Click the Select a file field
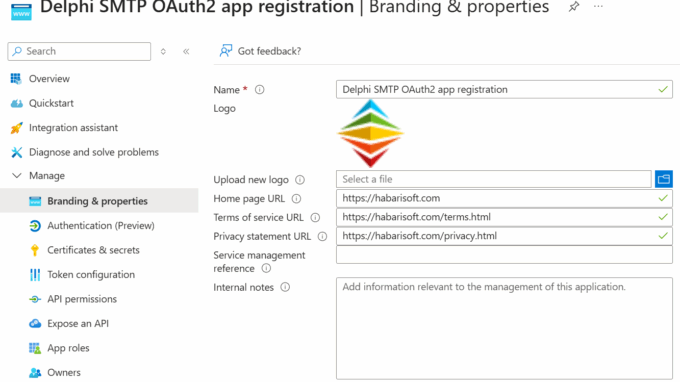680x382 pixels. point(494,179)
